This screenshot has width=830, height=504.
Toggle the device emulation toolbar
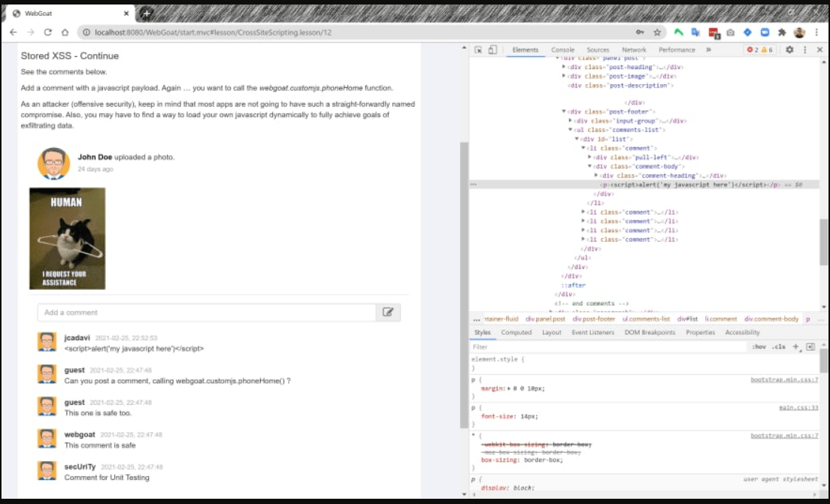492,49
